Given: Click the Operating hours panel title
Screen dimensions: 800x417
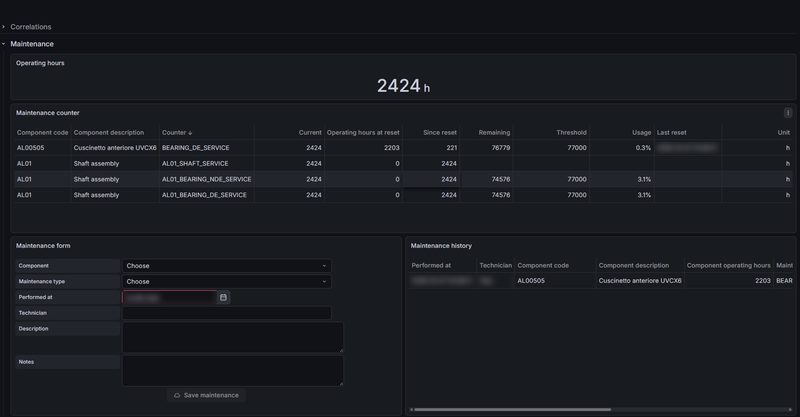Looking at the screenshot, I should [40, 63].
